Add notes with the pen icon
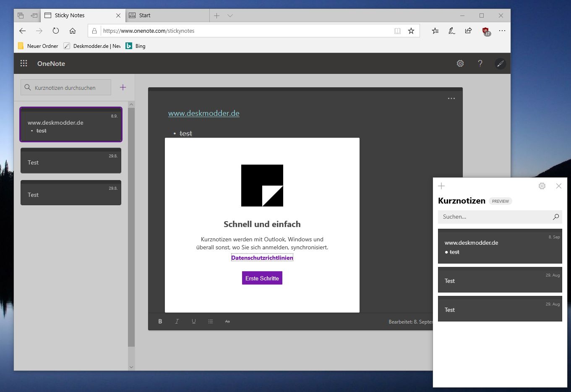This screenshot has width=571, height=392. coord(452,31)
